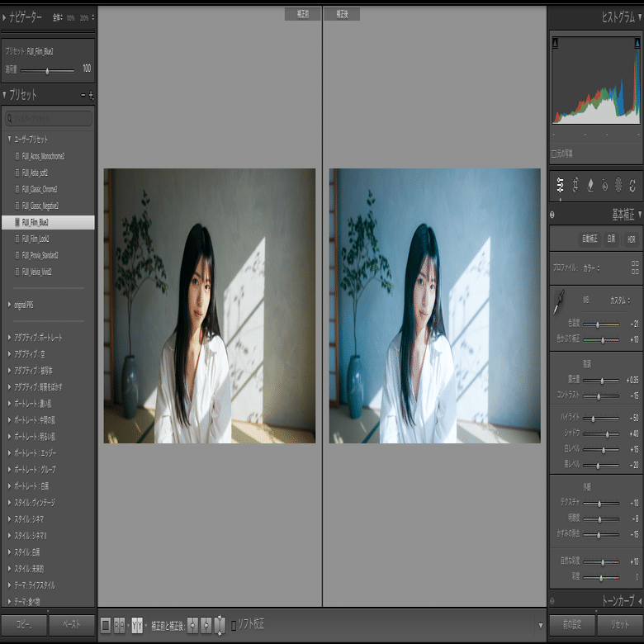This screenshot has height=644, width=644.
Task: Select the Healing eraser tool
Action: click(590, 185)
